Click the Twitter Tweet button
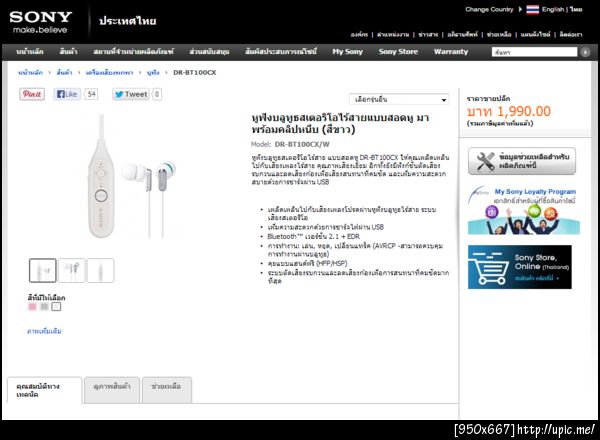Image resolution: width=600 pixels, height=440 pixels. [x=131, y=95]
